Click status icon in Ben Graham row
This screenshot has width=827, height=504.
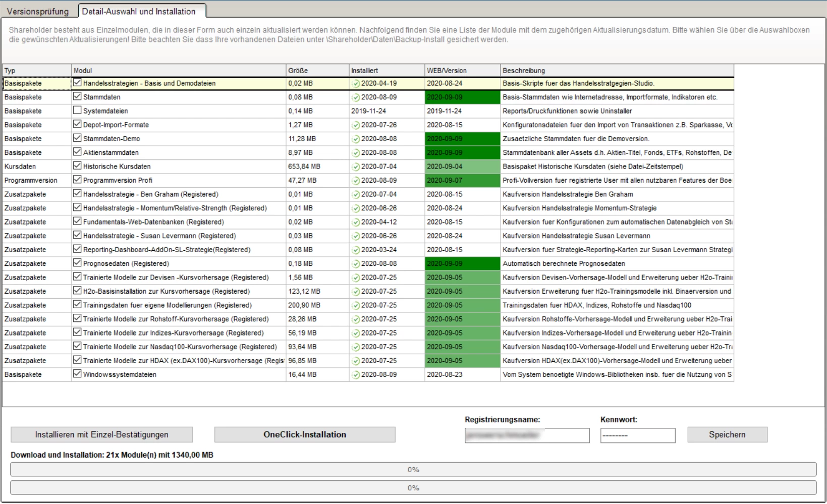[356, 194]
